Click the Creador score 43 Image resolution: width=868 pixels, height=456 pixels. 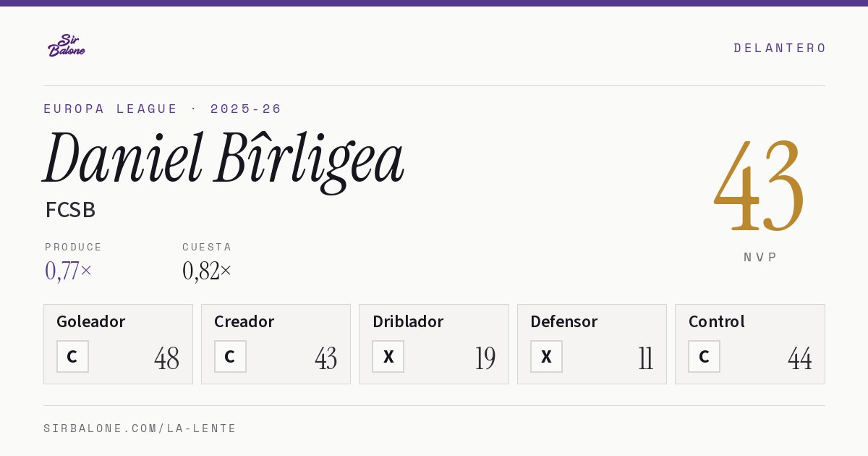pyautogui.click(x=325, y=358)
